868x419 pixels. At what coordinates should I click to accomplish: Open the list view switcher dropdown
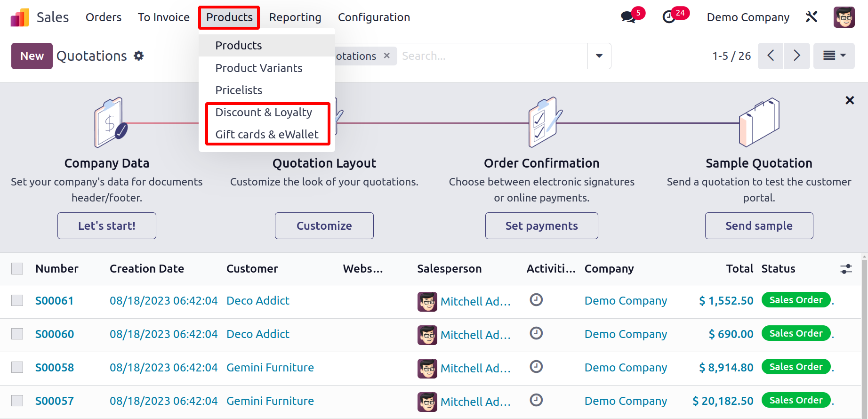pos(834,56)
